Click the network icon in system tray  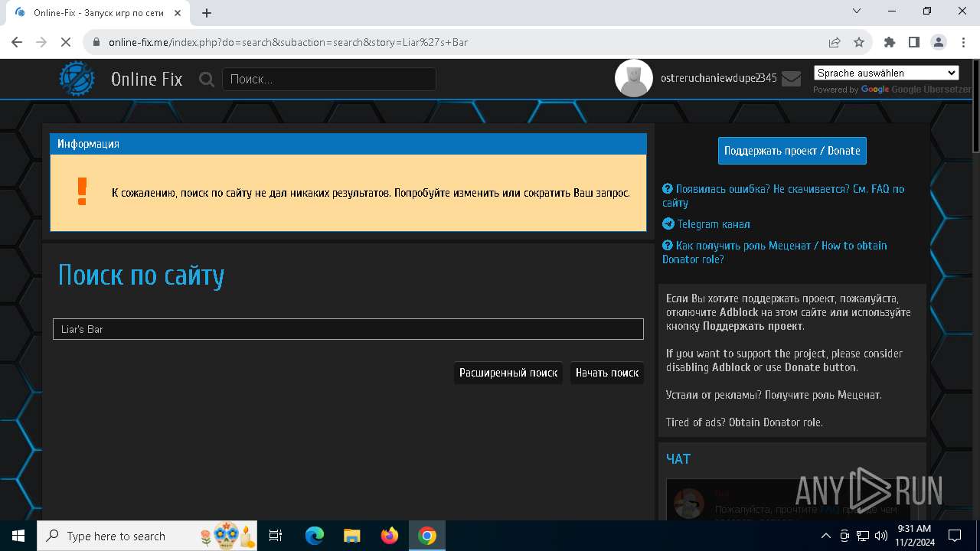[863, 536]
